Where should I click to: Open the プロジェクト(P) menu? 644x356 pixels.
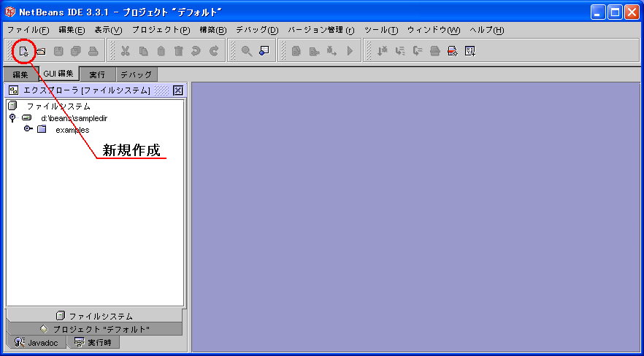pos(161,31)
